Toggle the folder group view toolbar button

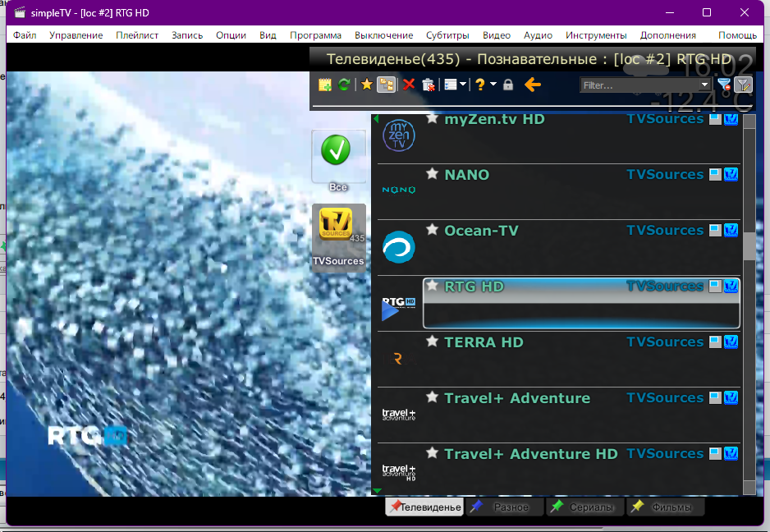pos(386,85)
